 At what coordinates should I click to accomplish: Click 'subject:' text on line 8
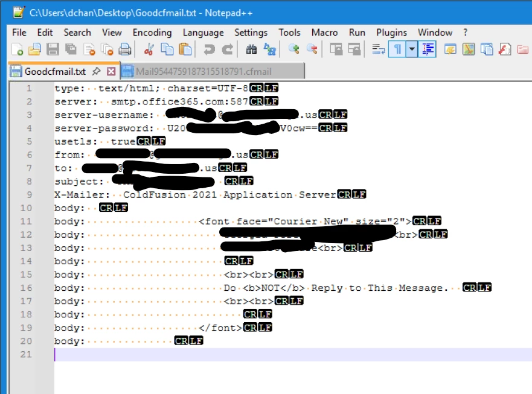(x=79, y=182)
